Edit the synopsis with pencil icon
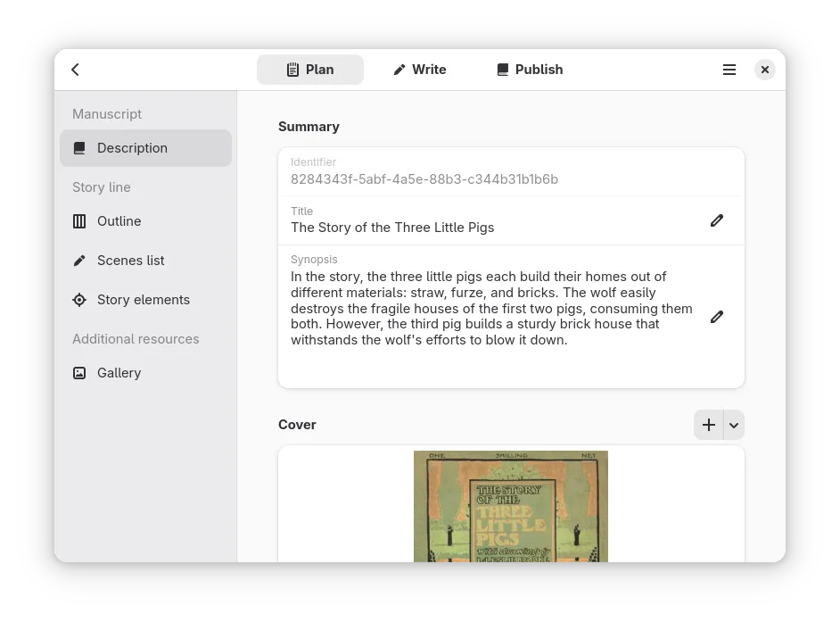Image resolution: width=840 pixels, height=622 pixels. click(716, 317)
